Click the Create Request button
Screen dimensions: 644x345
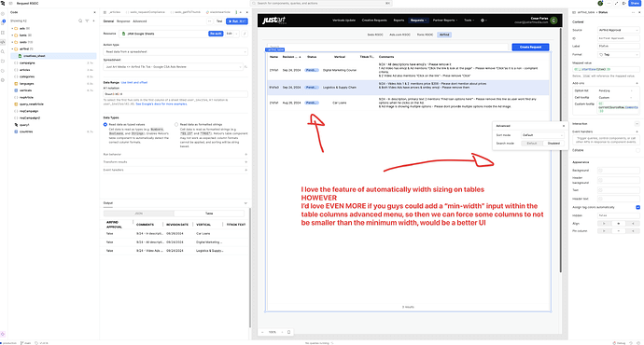[530, 48]
